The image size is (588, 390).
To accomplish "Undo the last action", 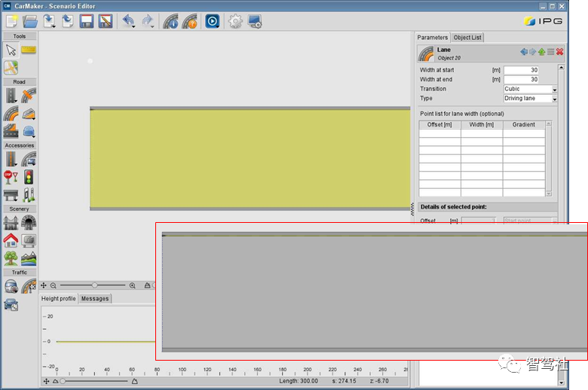I will click(x=128, y=21).
